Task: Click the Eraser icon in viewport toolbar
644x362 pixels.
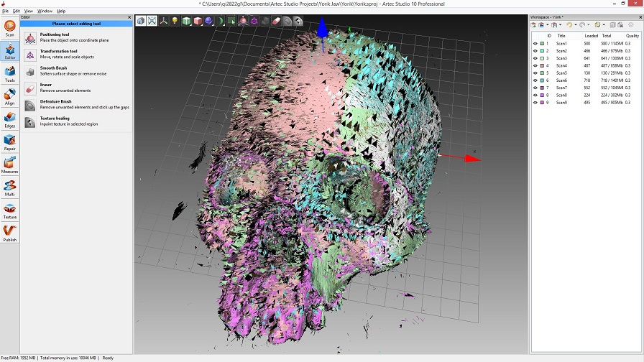Action: [x=276, y=21]
